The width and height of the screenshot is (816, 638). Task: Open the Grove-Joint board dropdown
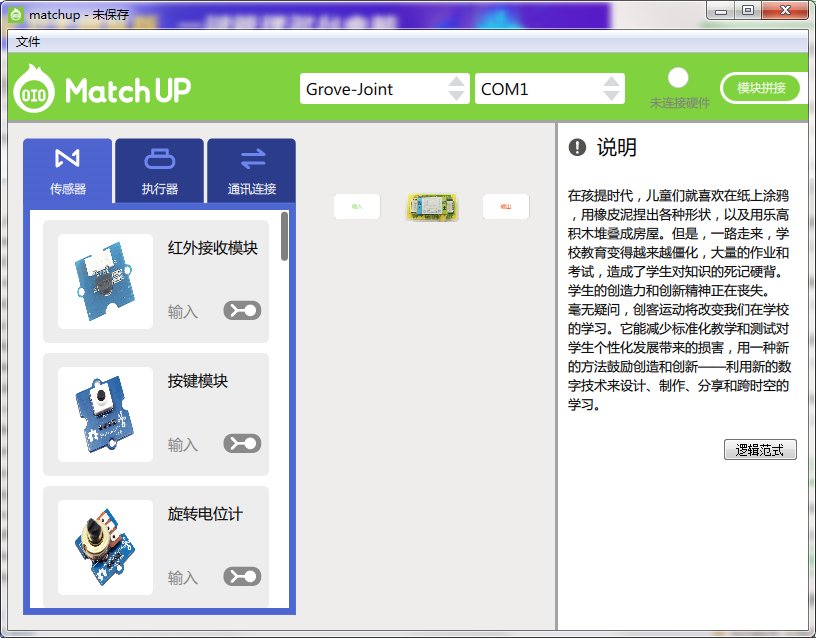pyautogui.click(x=385, y=88)
